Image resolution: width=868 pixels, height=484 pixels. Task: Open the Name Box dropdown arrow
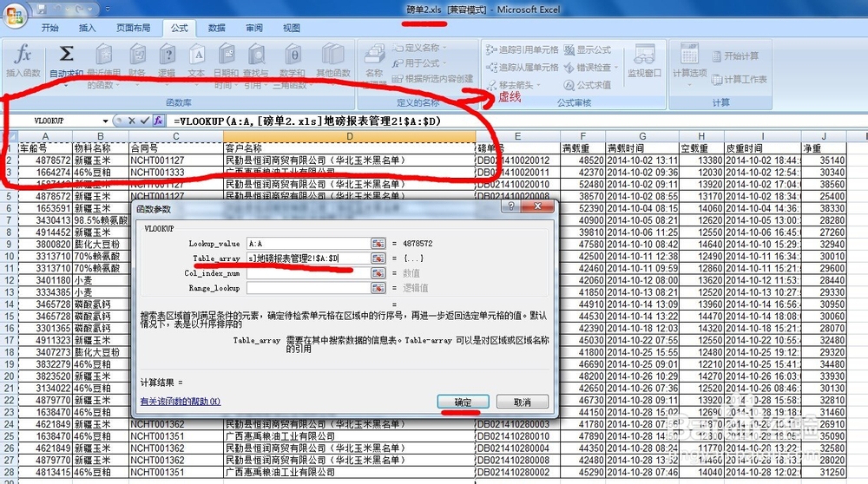105,121
